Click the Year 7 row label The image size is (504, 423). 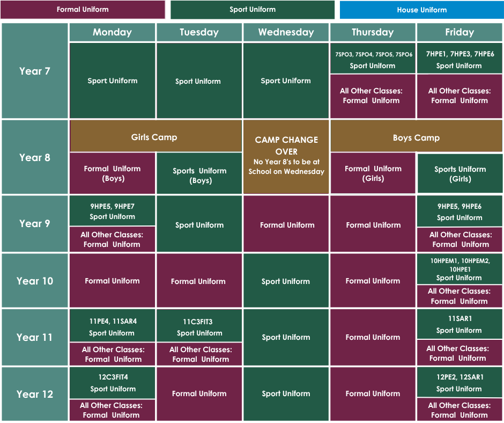35,71
